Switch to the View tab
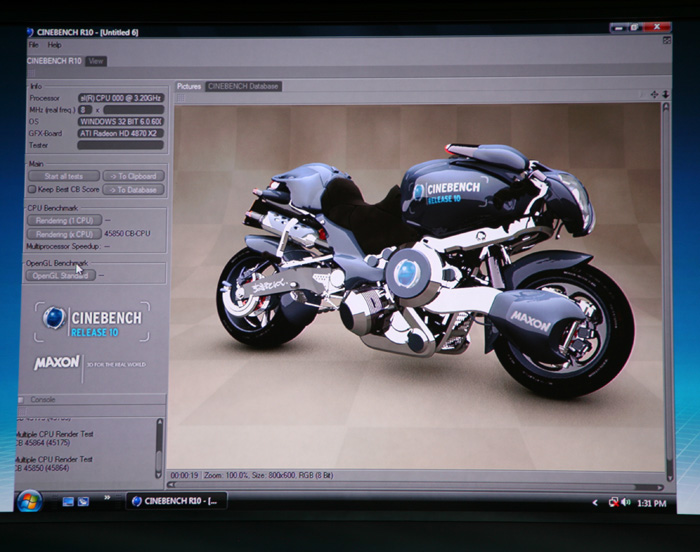Screen dimensions: 700x552 [x=96, y=61]
